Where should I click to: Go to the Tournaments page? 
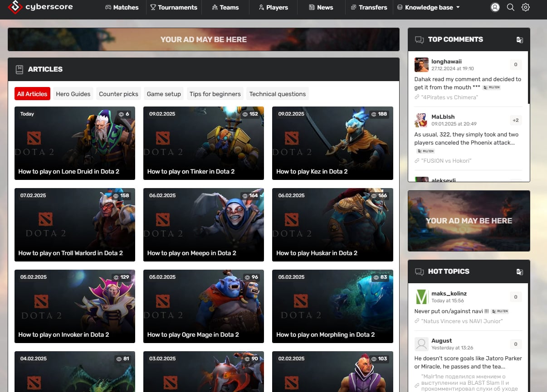(174, 7)
